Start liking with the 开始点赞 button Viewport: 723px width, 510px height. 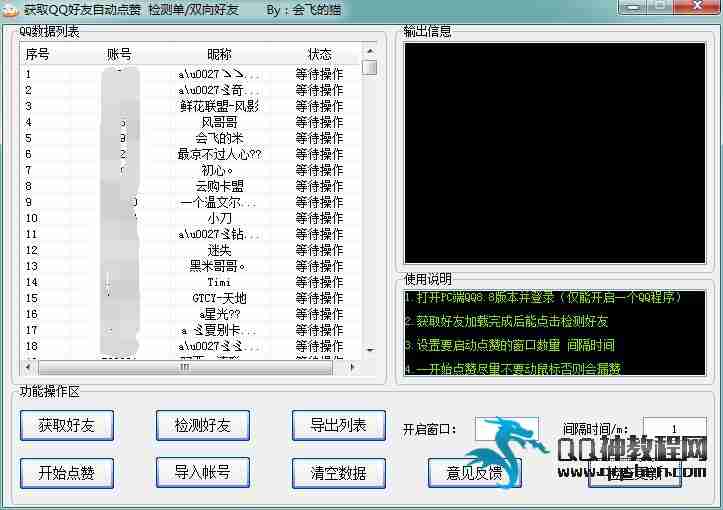[67, 473]
